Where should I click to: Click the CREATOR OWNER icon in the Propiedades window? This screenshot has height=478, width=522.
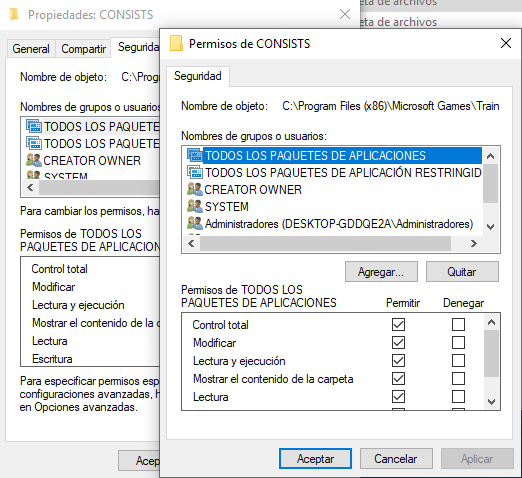34,160
